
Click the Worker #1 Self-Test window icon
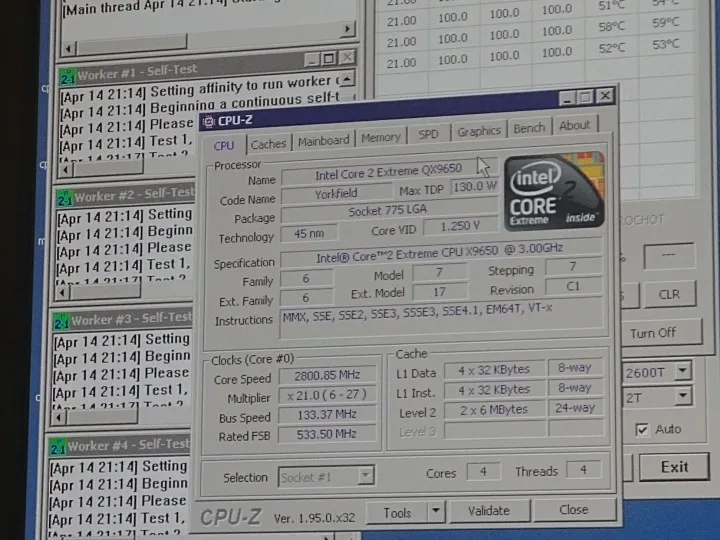[68, 78]
